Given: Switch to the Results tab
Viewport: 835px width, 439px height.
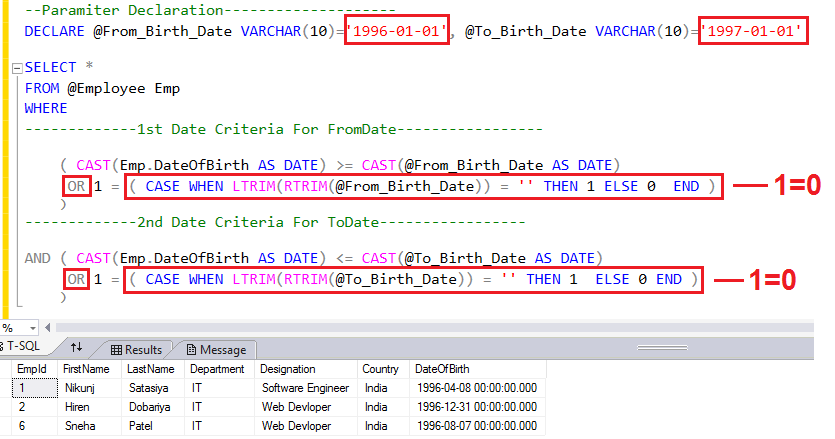Looking at the screenshot, I should [136, 349].
